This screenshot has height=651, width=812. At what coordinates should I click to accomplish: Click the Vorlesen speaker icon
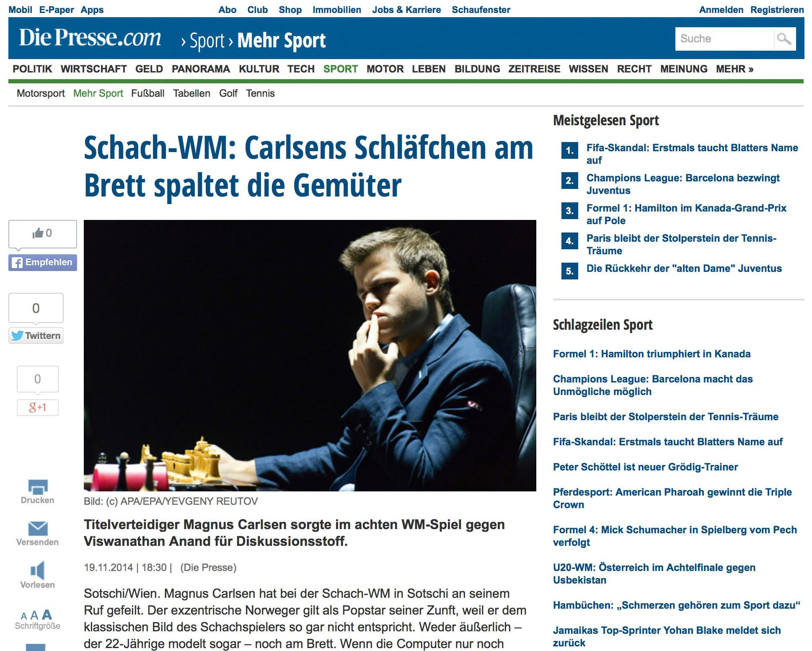pyautogui.click(x=37, y=570)
